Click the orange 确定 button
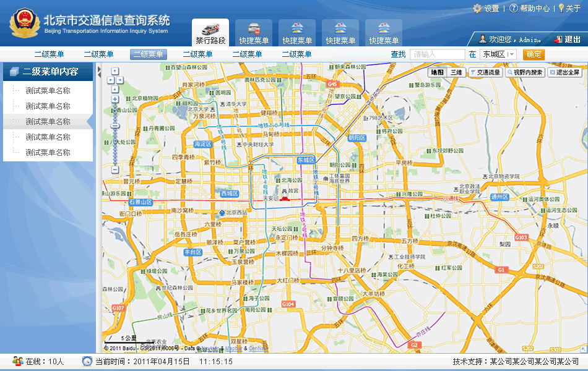588x371 pixels. click(534, 54)
